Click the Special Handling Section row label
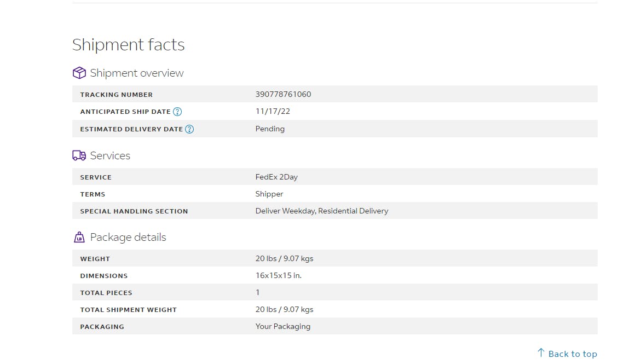This screenshot has width=635, height=364. (x=134, y=211)
